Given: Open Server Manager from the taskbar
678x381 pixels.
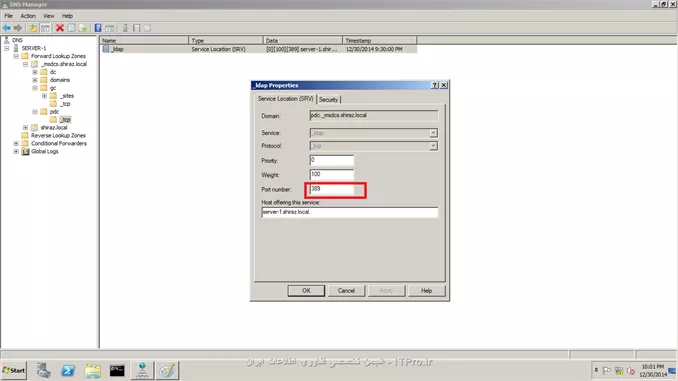Looking at the screenshot, I should tap(43, 370).
